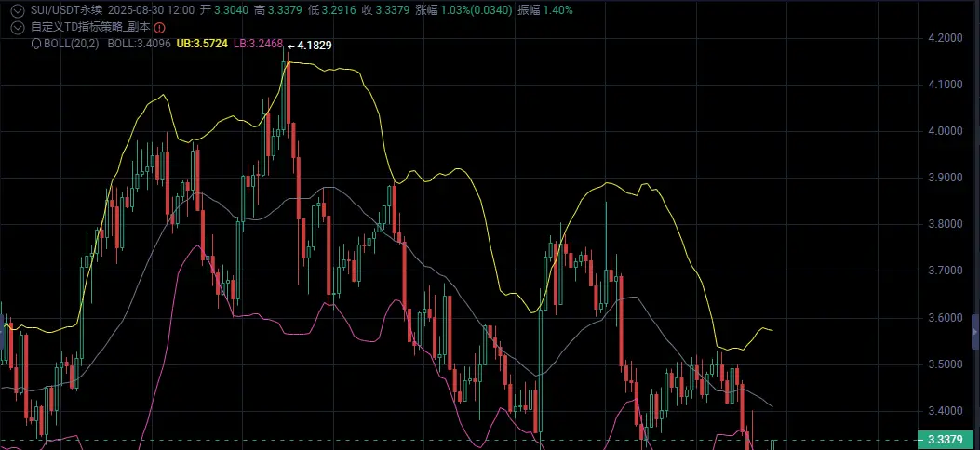Click the 3.7000 price axis label
Image resolution: width=980 pixels, height=450 pixels.
(945, 271)
